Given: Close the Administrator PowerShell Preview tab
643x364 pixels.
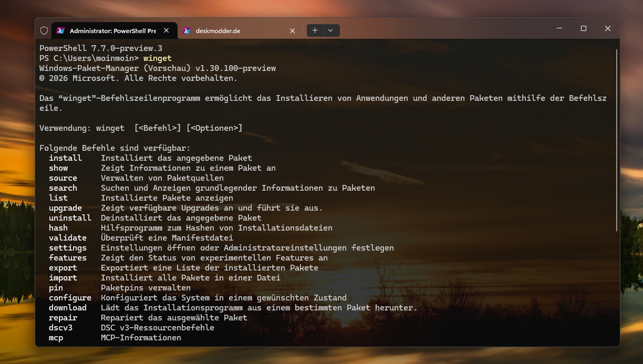Looking at the screenshot, I should (167, 30).
